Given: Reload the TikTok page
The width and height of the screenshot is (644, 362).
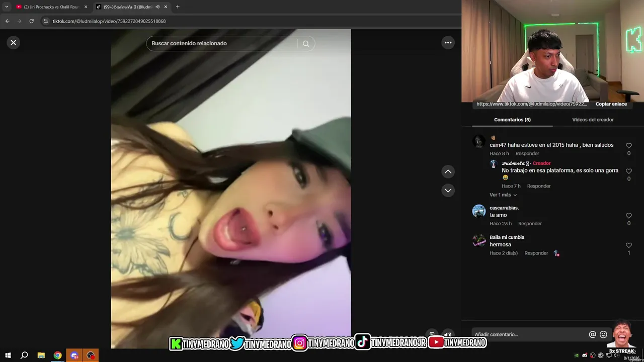Looking at the screenshot, I should coord(31,21).
